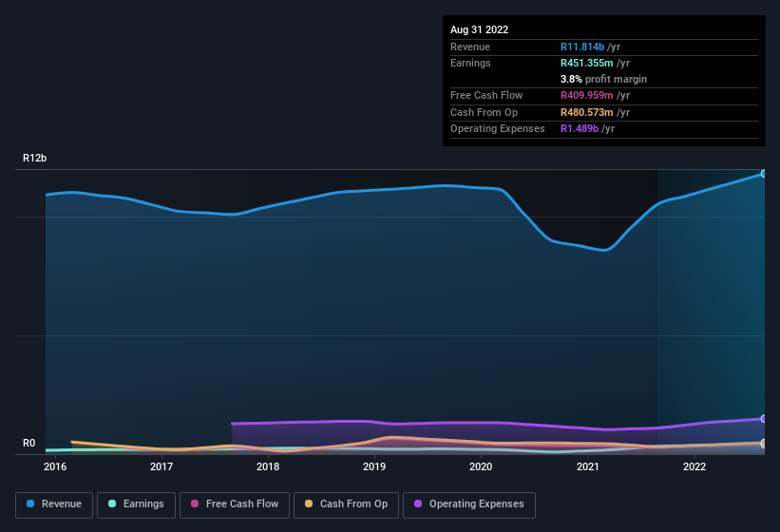Viewport: 780px width, 532px height.
Task: Click the R451.355m earnings value
Action: click(x=586, y=63)
